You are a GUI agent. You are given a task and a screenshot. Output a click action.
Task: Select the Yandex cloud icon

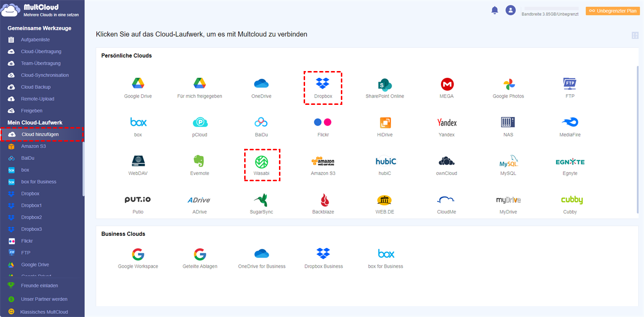click(447, 122)
